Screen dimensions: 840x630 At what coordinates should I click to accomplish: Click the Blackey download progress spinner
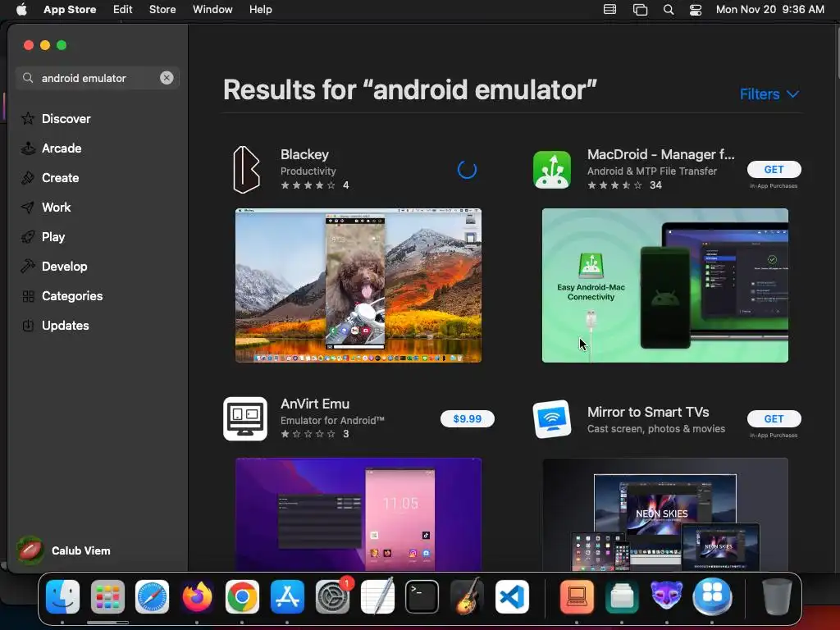(467, 169)
